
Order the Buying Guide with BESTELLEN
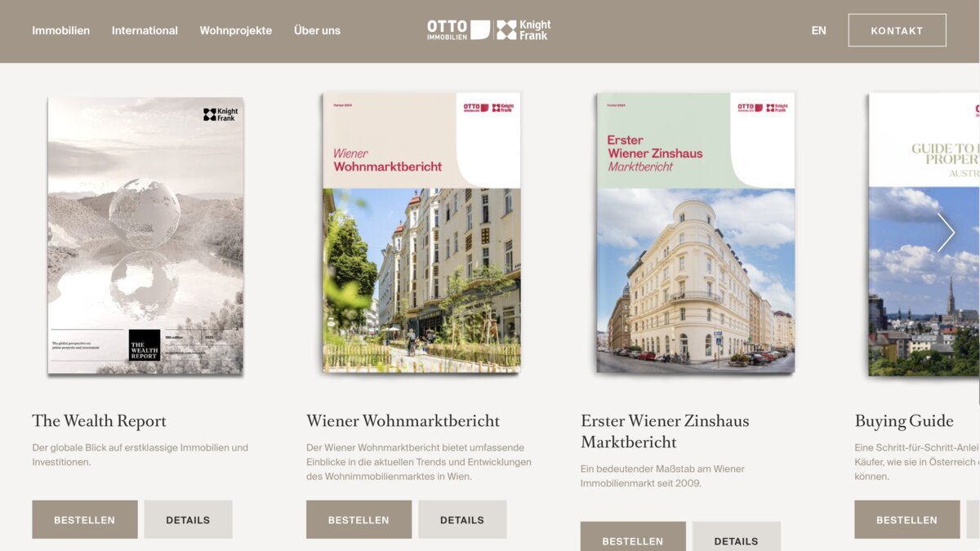click(x=907, y=519)
